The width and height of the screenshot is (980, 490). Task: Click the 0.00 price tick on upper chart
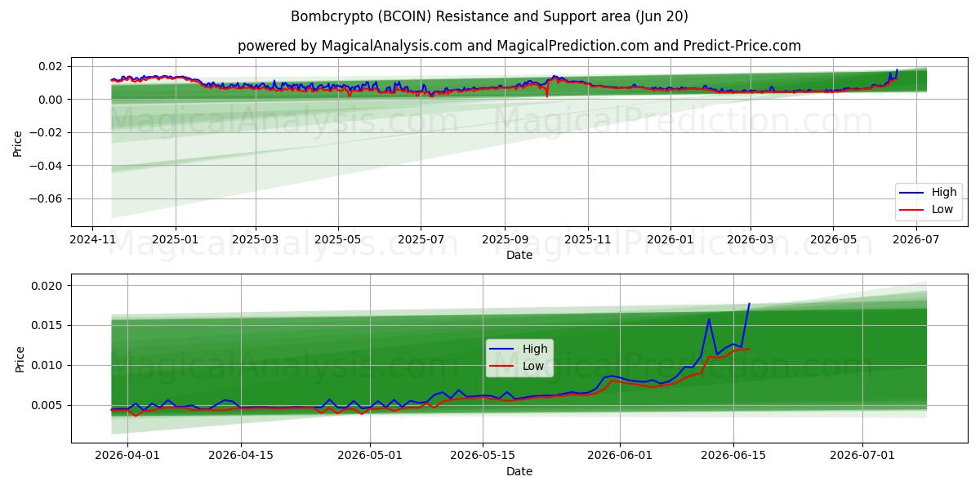click(x=51, y=100)
